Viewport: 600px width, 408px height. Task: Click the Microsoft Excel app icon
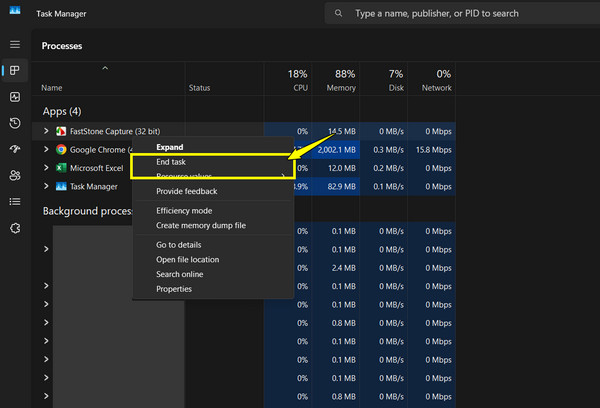tap(61, 168)
